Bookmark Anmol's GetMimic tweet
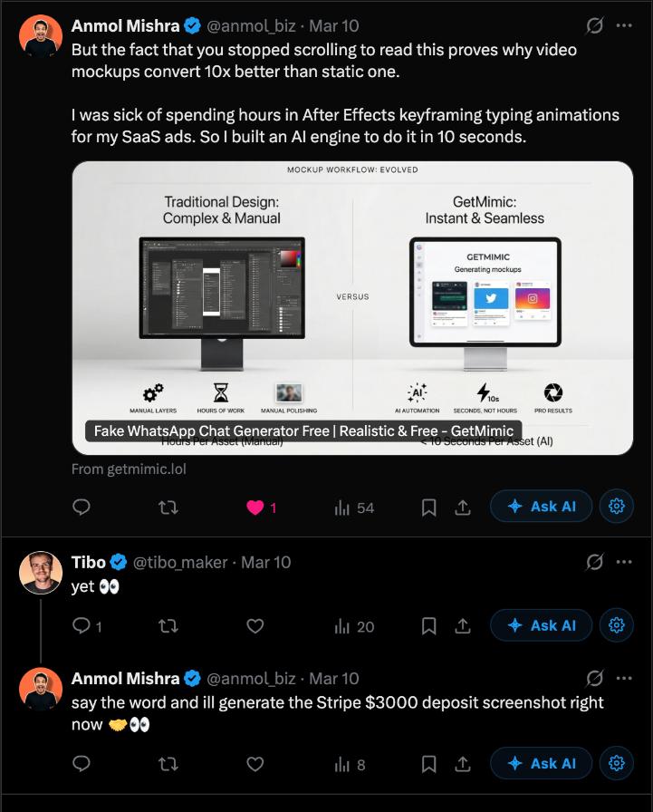Viewport: 653px width, 812px height. [x=428, y=507]
